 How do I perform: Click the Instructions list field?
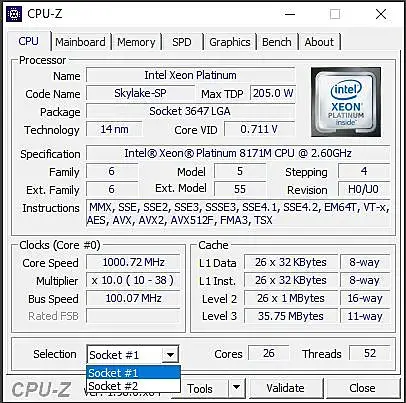[x=238, y=214]
